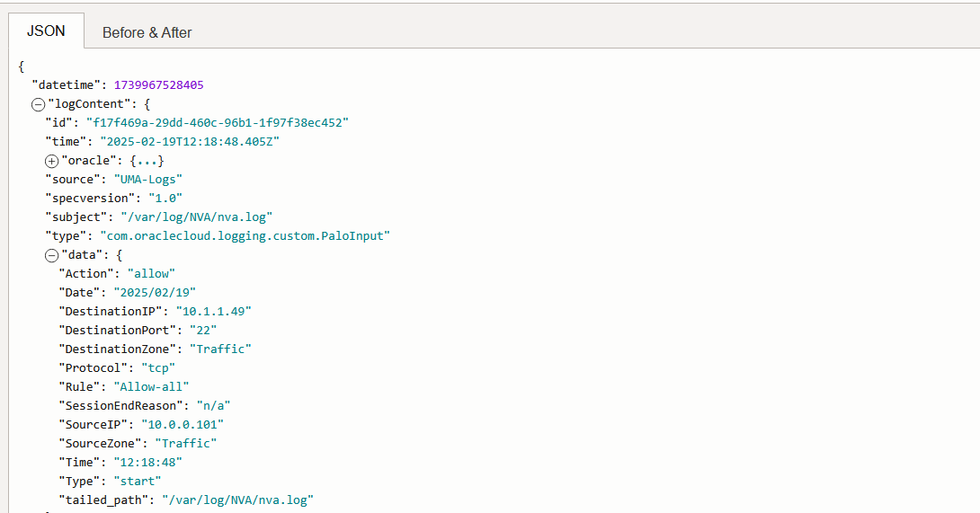Click the subject path /var/log/NVA/nva.log
The image size is (980, 513).
(x=196, y=217)
